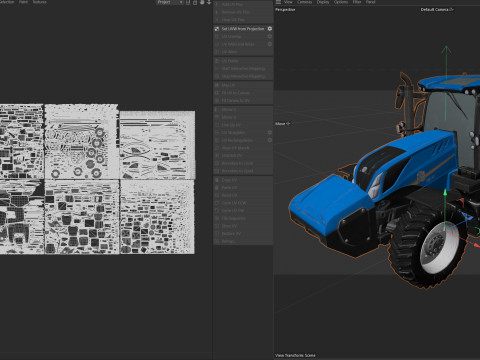Open the viewport Options menu
This screenshot has height=360, width=480.
[x=341, y=2]
